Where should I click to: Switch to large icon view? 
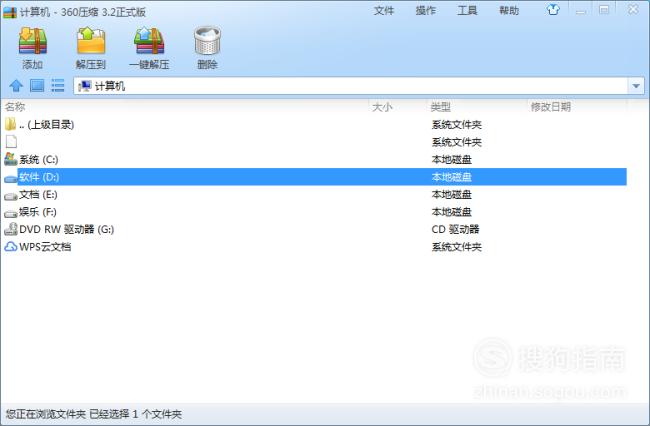click(x=37, y=86)
